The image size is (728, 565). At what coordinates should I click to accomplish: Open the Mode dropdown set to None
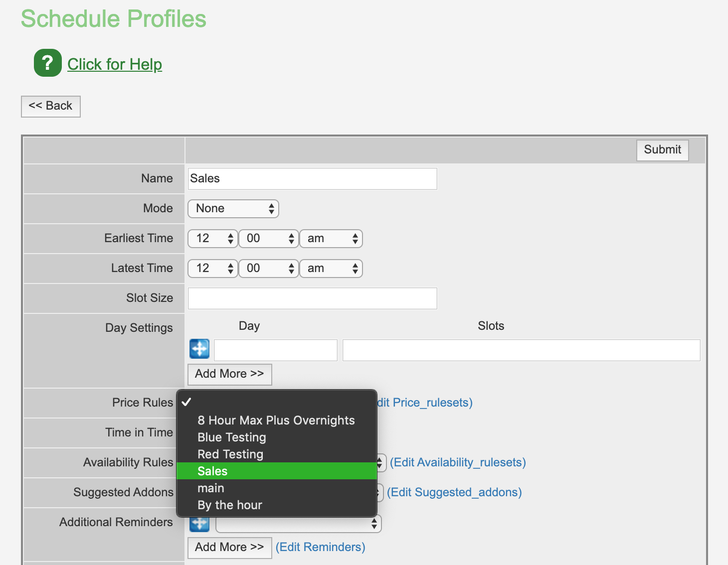tap(233, 209)
